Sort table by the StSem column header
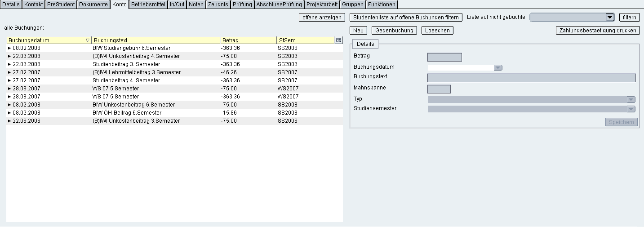The width and height of the screenshot is (644, 227). (305, 40)
